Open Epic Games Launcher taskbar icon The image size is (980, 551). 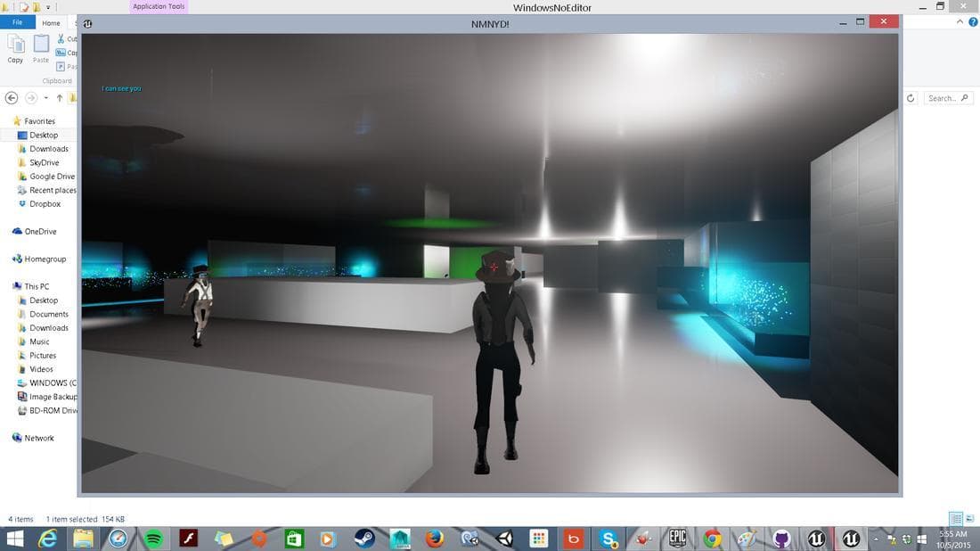pos(677,539)
